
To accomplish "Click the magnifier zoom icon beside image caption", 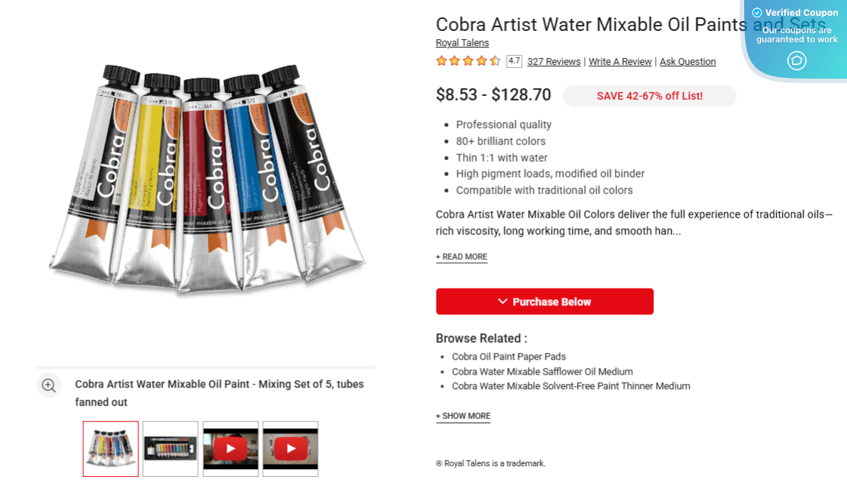I will pos(49,385).
